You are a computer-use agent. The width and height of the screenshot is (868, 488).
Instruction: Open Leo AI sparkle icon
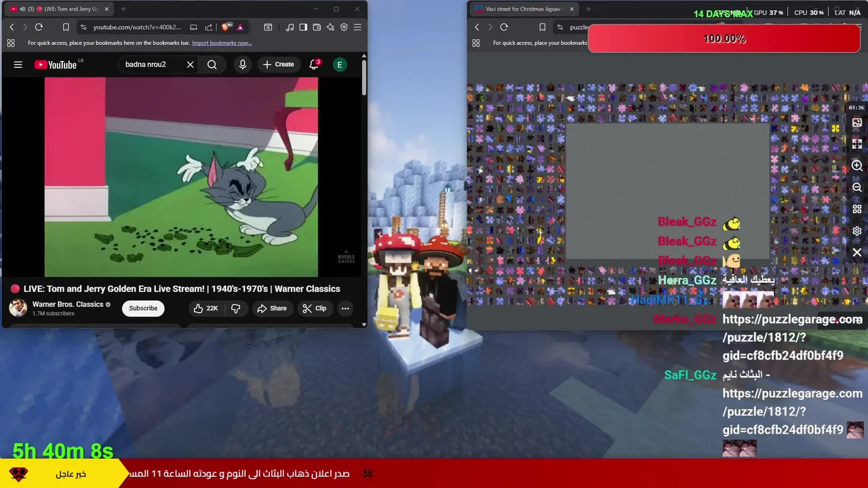tap(330, 27)
